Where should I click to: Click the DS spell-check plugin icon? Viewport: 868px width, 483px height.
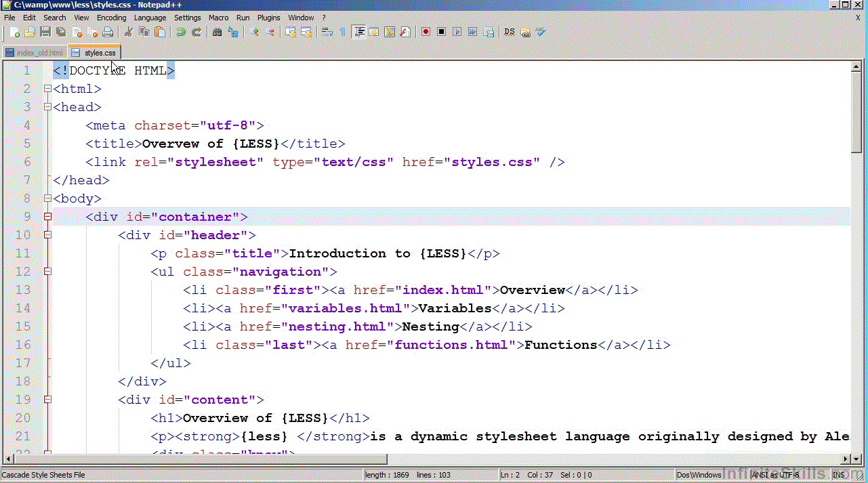tap(510, 32)
